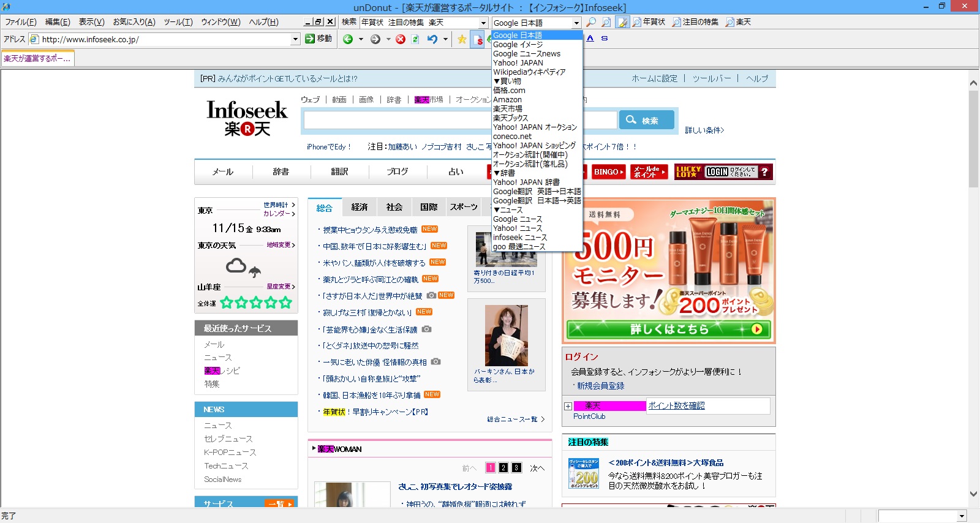This screenshot has height=523, width=980.
Task: Run search with the magnifier icon
Action: [591, 22]
